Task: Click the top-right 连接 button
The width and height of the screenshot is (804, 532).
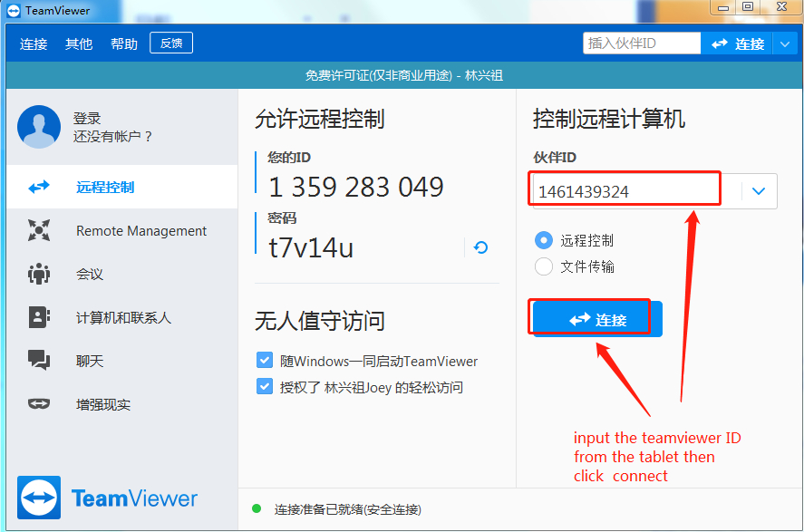Action: click(736, 44)
